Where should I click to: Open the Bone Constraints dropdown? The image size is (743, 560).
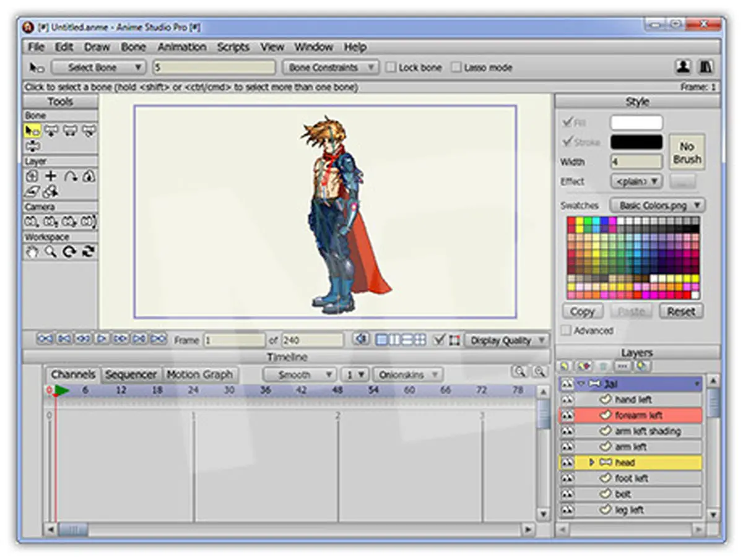point(330,67)
